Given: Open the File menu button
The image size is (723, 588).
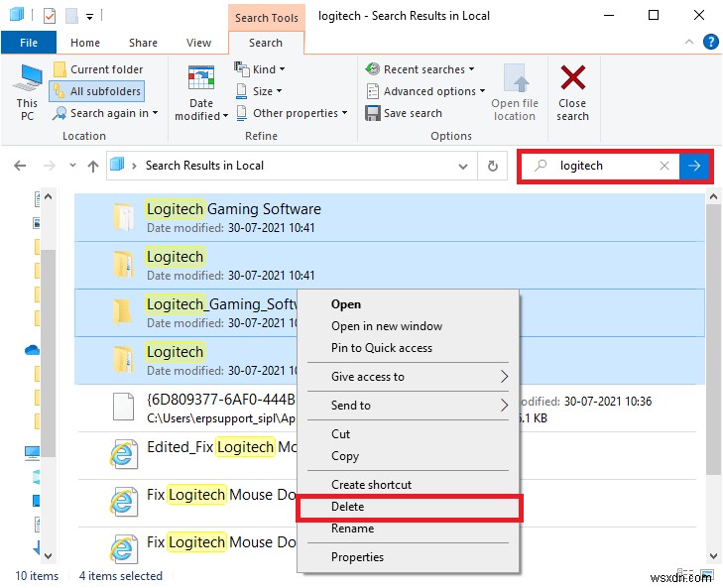Looking at the screenshot, I should [29, 43].
